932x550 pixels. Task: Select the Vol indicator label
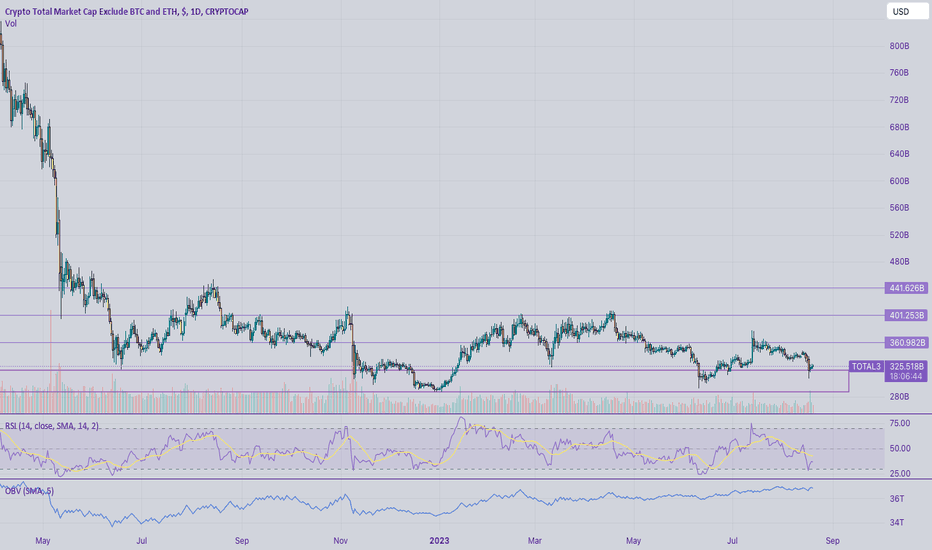11,24
